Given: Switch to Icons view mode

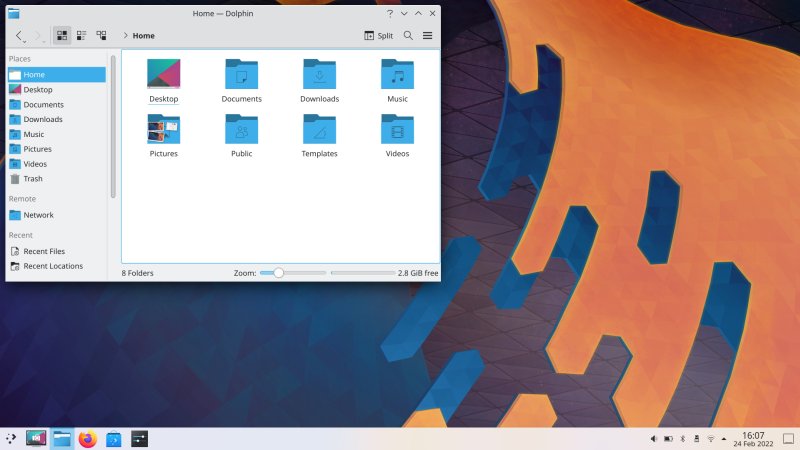Looking at the screenshot, I should point(62,35).
